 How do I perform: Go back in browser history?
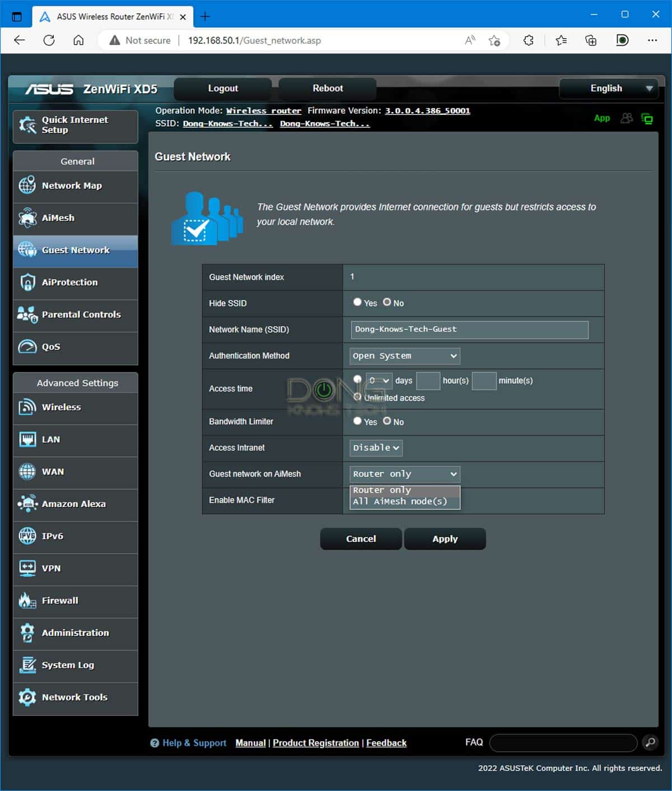[20, 40]
